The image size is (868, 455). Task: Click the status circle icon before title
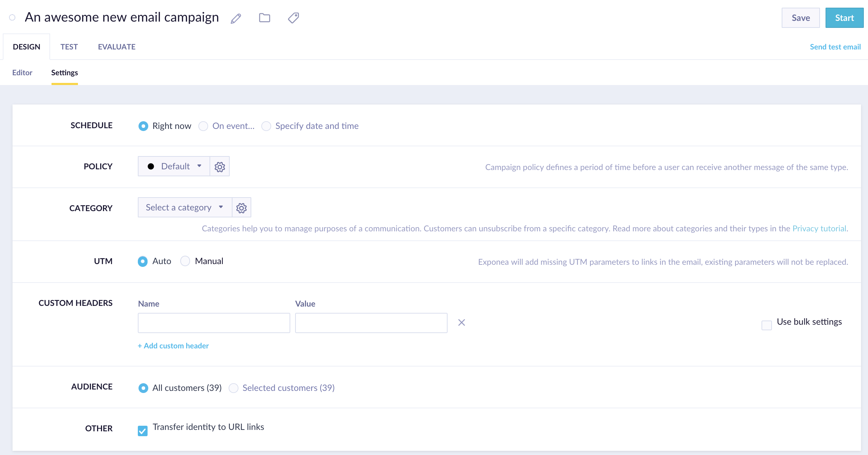pos(12,17)
